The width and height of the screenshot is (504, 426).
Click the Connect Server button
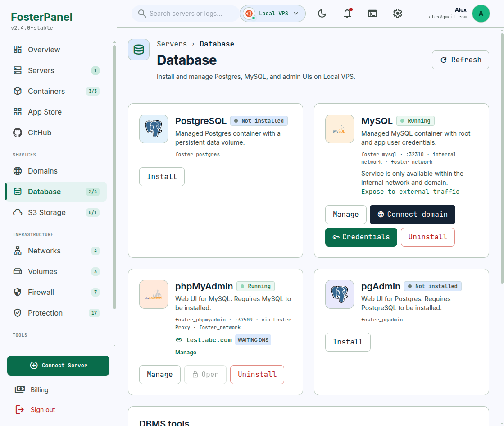(58, 366)
